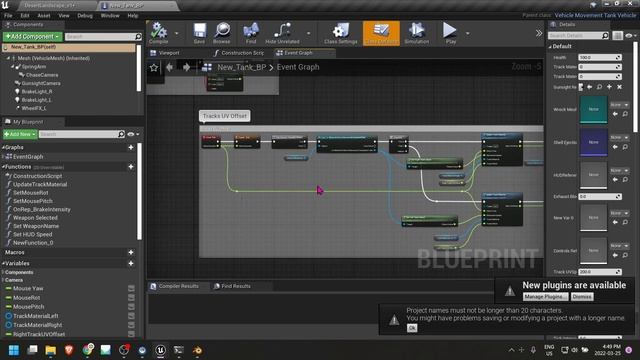Expand the hidden toolbar overflow chevrons
This screenshot has height=360, width=640.
[x=539, y=33]
